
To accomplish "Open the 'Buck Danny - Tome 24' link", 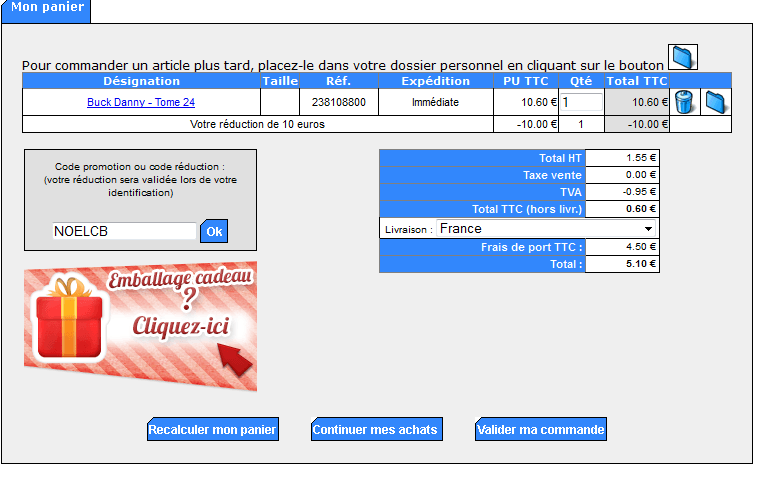I will pyautogui.click(x=140, y=102).
